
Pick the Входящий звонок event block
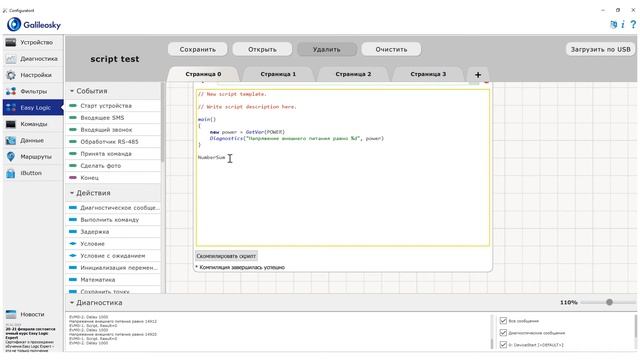[113, 130]
